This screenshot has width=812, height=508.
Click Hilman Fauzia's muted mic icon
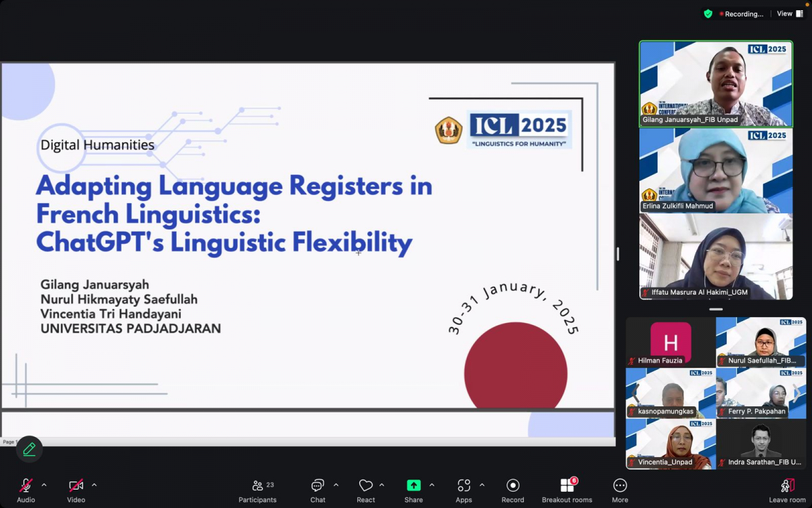pos(632,361)
